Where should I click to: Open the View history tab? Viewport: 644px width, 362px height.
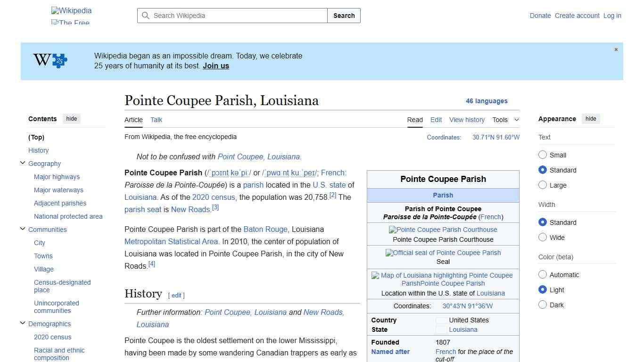466,120
